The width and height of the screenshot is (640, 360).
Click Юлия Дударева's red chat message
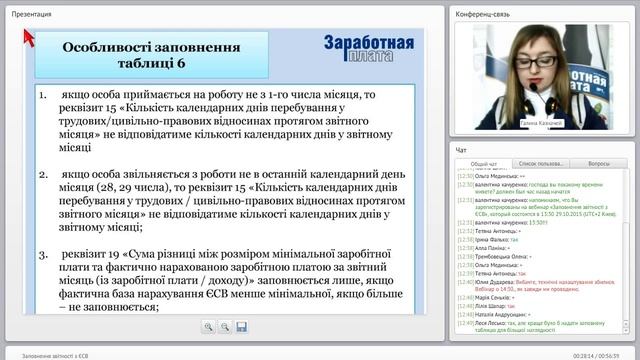click(536, 285)
